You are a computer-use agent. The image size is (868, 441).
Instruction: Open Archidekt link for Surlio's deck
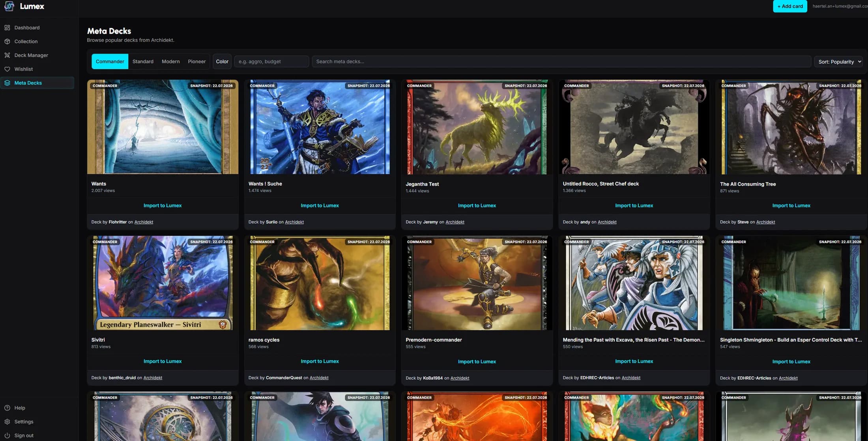coord(294,222)
